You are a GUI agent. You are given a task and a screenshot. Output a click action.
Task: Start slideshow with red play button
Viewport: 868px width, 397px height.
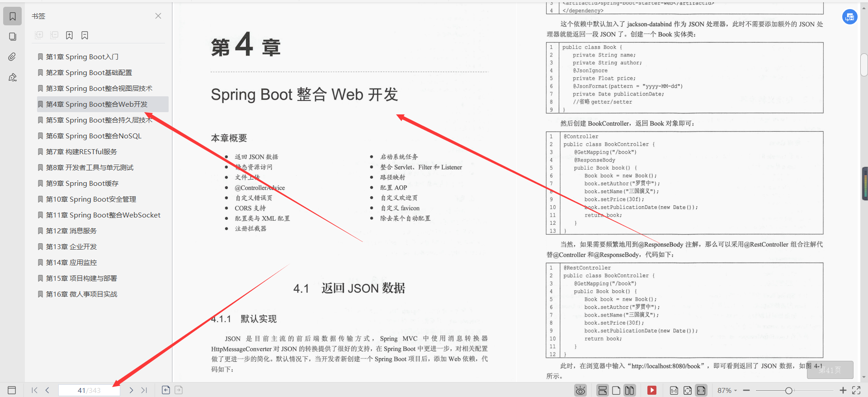pyautogui.click(x=651, y=390)
